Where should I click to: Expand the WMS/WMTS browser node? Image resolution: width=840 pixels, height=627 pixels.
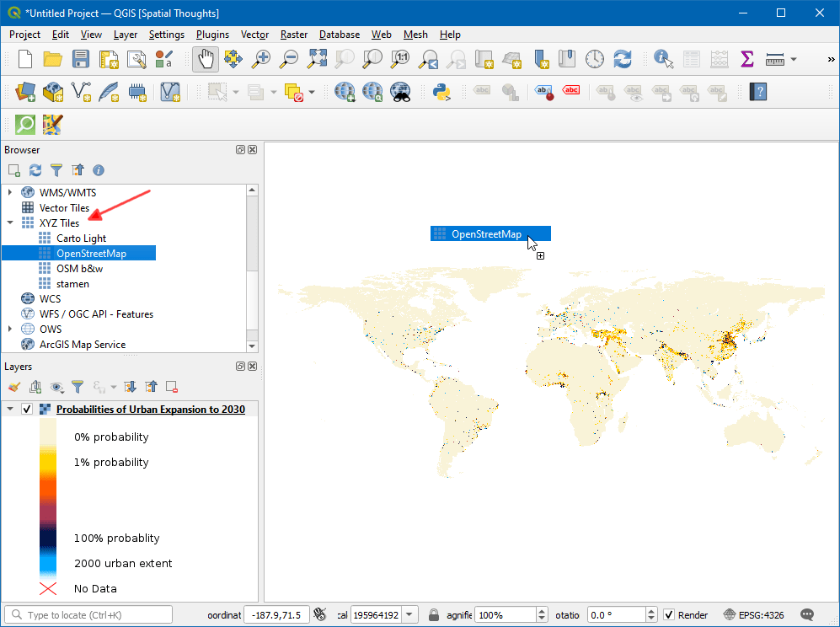pyautogui.click(x=10, y=193)
